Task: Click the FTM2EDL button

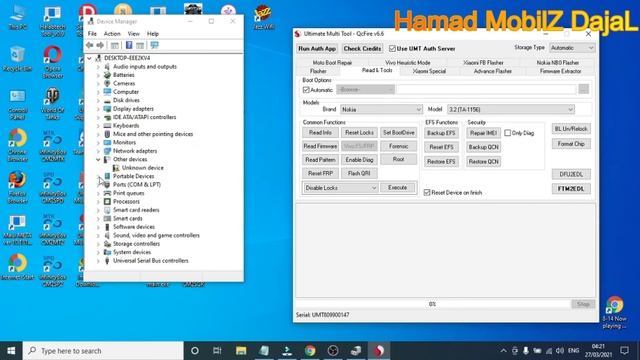Action: coord(571,189)
